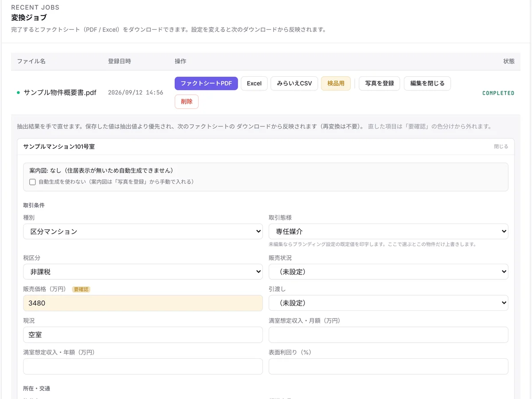
Task: Open the 税区分 dropdown showing 非課税
Action: pos(143,272)
